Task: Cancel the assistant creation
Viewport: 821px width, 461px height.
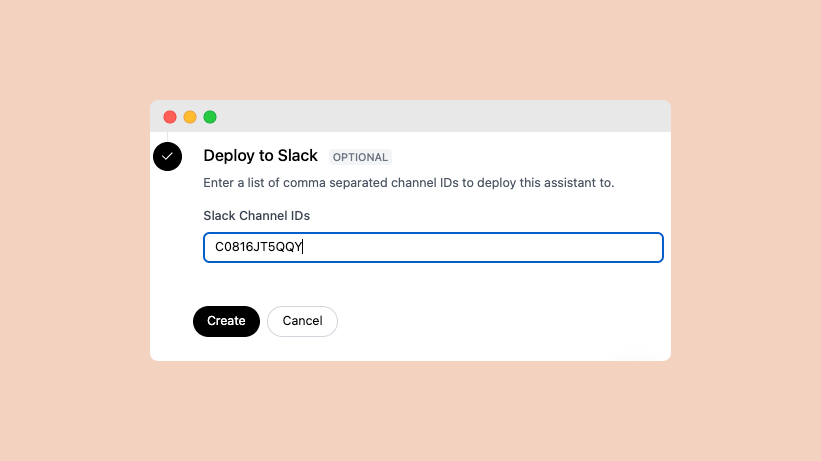Action: (302, 321)
